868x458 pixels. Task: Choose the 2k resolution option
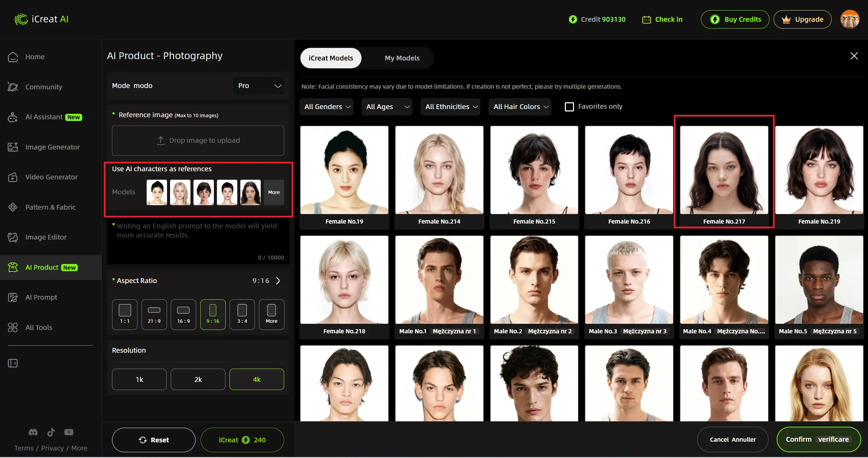pos(198,380)
